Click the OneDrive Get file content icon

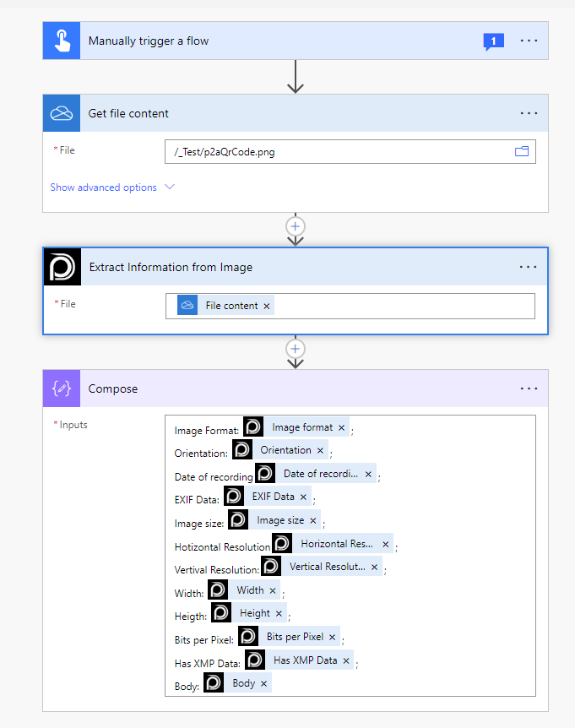[x=62, y=113]
